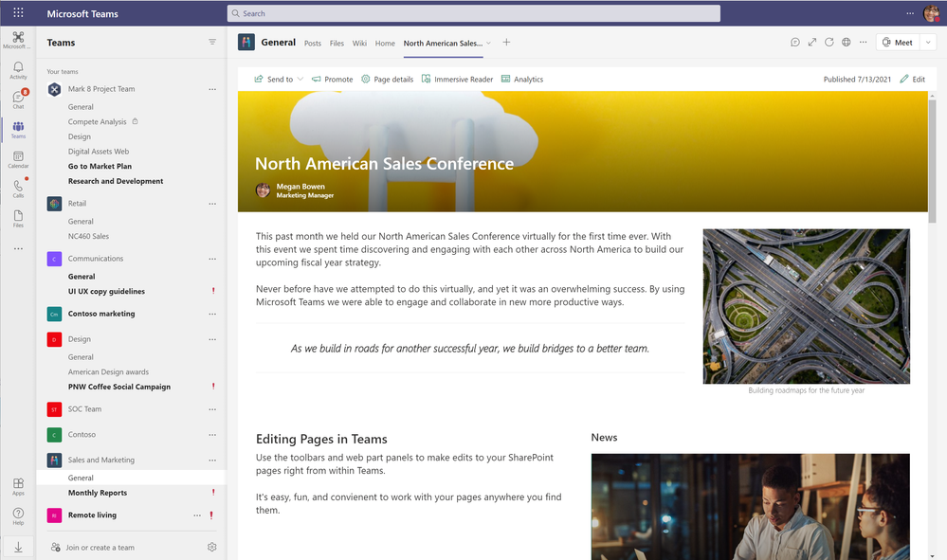Download the desktop app icon
Viewport: 947px width, 560px height.
[18, 547]
